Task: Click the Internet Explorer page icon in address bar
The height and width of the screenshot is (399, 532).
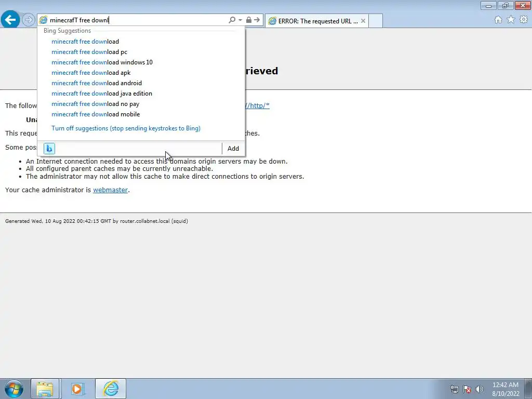Action: [x=43, y=20]
